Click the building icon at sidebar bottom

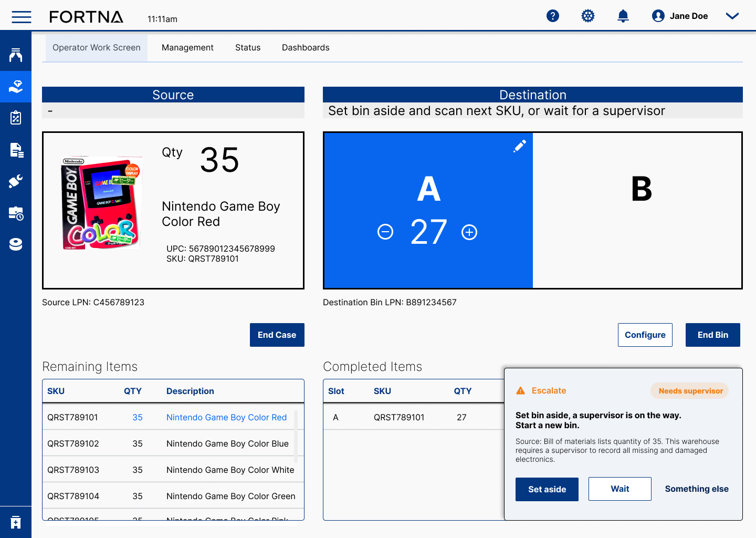16,522
